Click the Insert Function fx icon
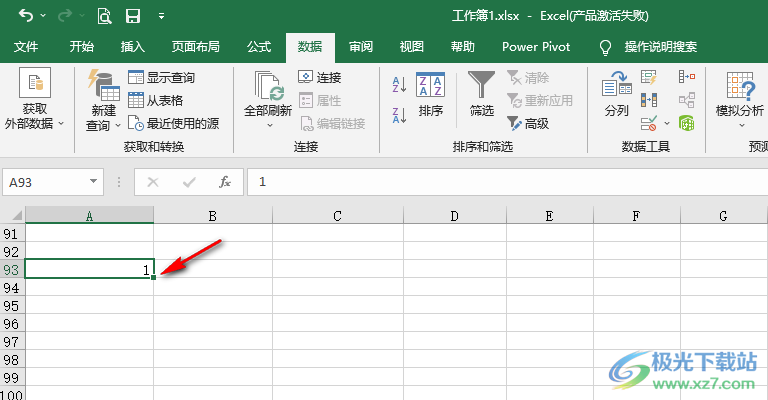 (224, 182)
